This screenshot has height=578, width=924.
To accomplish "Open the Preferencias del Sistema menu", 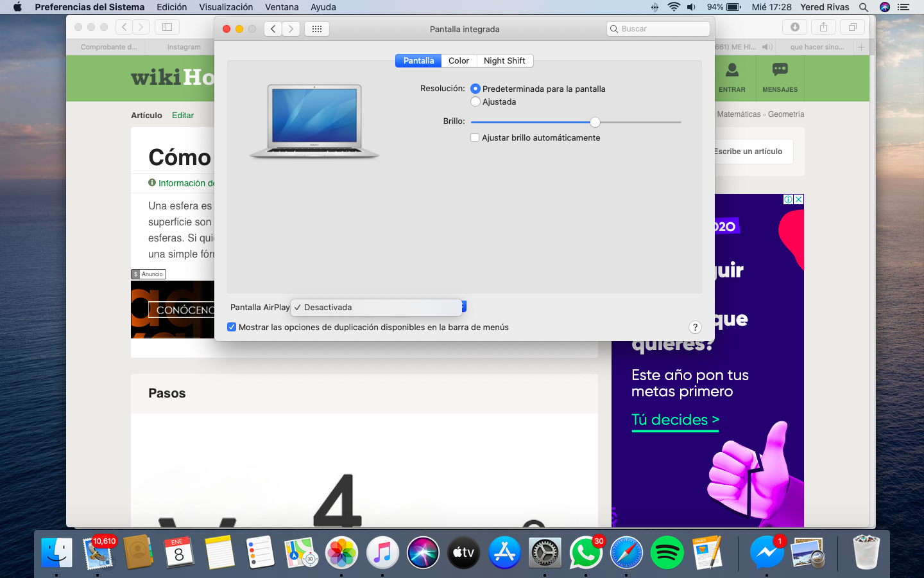I will (90, 7).
